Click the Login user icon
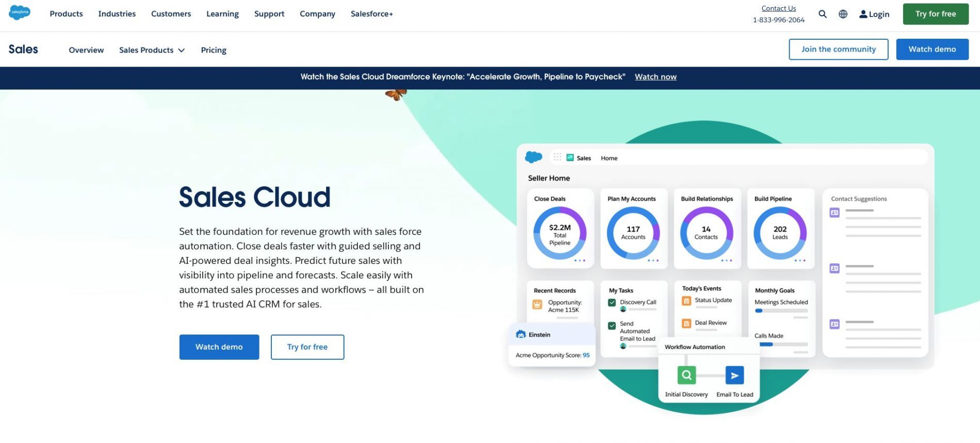 point(863,14)
